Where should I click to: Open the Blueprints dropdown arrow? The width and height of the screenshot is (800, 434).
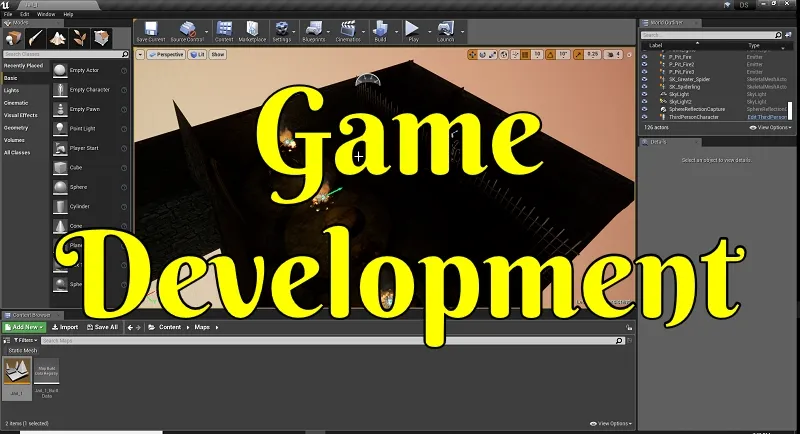coord(328,32)
